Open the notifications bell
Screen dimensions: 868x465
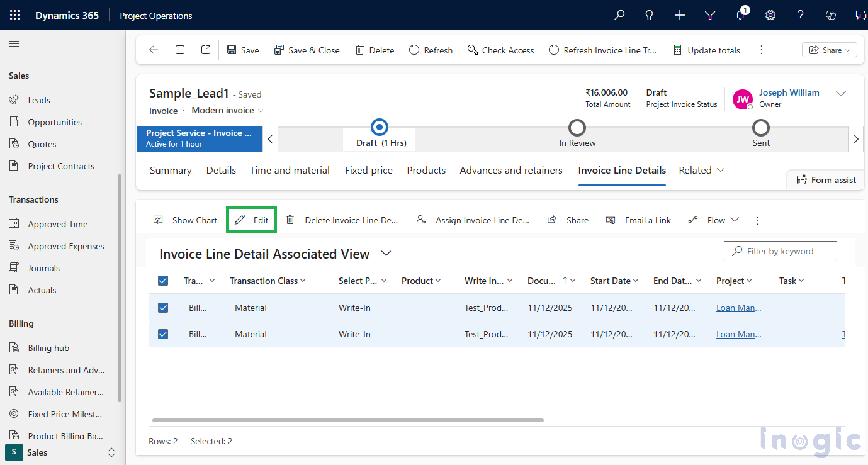point(740,15)
